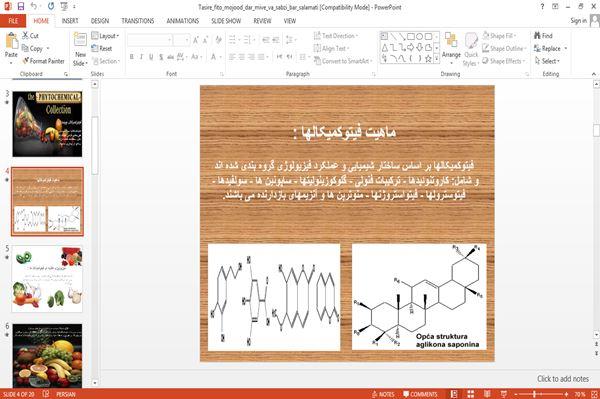The image size is (600, 399).
Task: Toggle Italic text formatting
Action: click(141, 57)
